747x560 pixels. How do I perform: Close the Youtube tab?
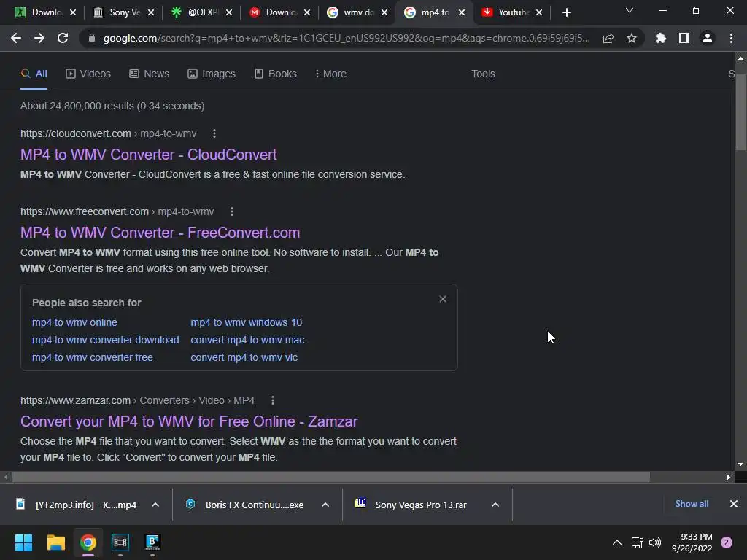539,13
